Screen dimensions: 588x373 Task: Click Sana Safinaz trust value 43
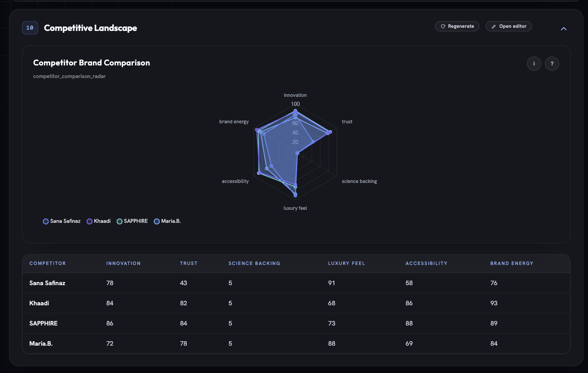[x=184, y=283]
